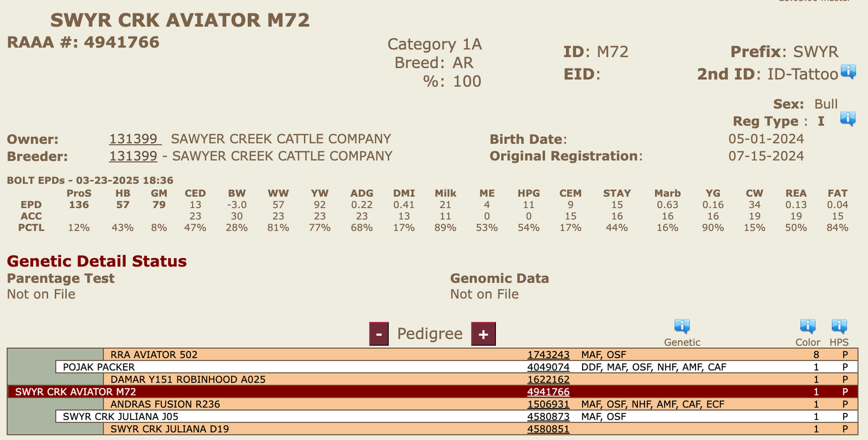The height and width of the screenshot is (440, 868).
Task: Open registration link 1622162
Action: 548,380
